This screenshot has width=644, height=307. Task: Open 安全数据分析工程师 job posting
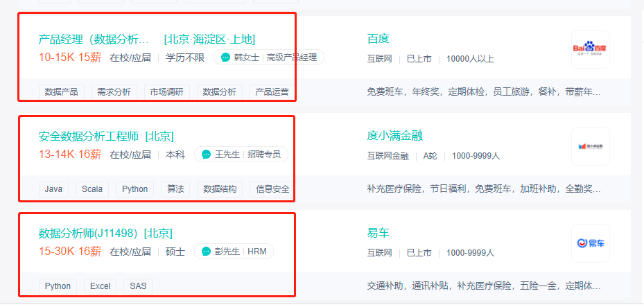89,137
